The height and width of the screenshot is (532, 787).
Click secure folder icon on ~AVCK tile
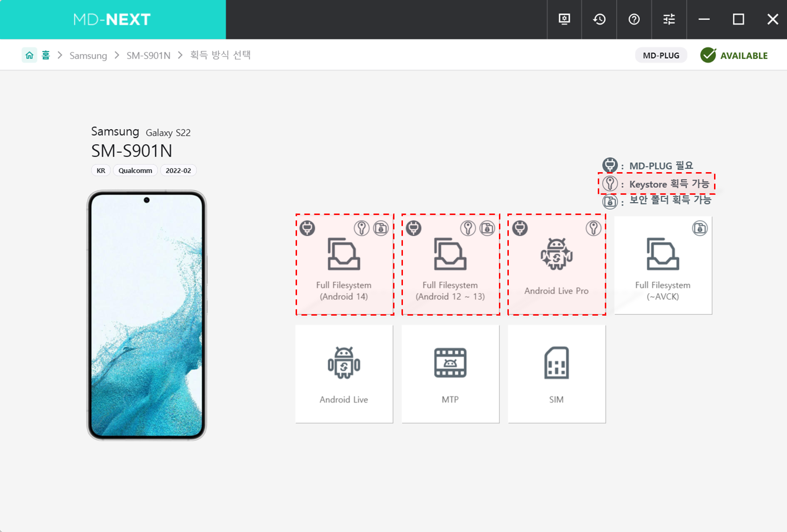tap(700, 228)
